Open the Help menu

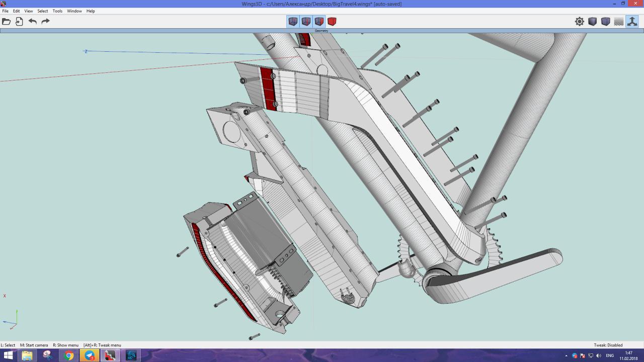pyautogui.click(x=91, y=11)
